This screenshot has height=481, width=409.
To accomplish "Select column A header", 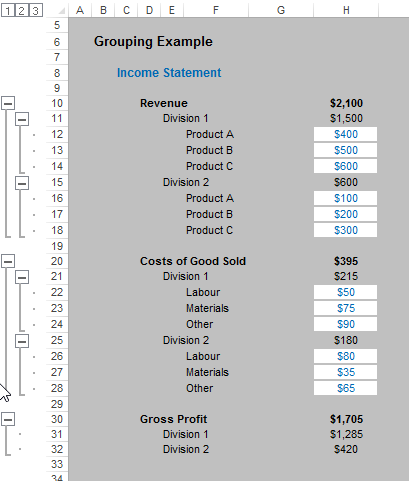I will [x=80, y=10].
